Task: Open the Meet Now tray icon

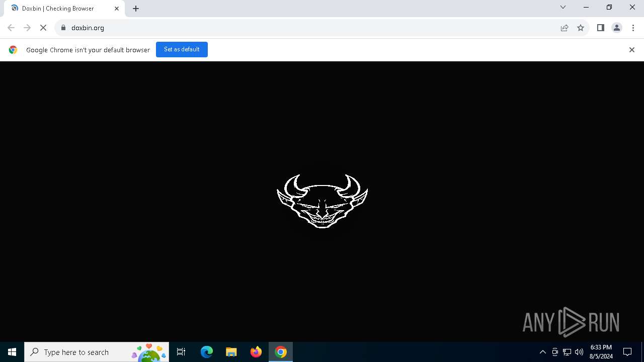Action: pos(555,352)
